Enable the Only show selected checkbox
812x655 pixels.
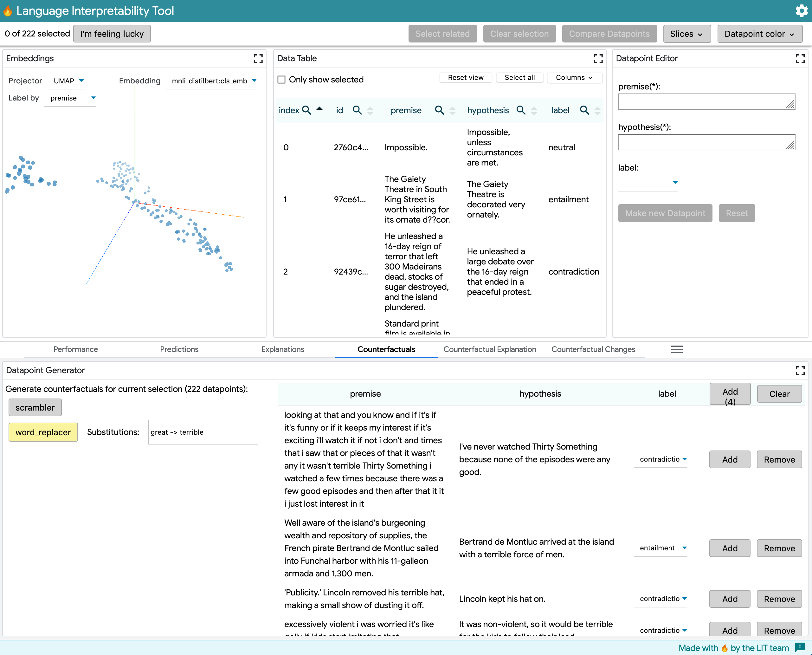(281, 80)
